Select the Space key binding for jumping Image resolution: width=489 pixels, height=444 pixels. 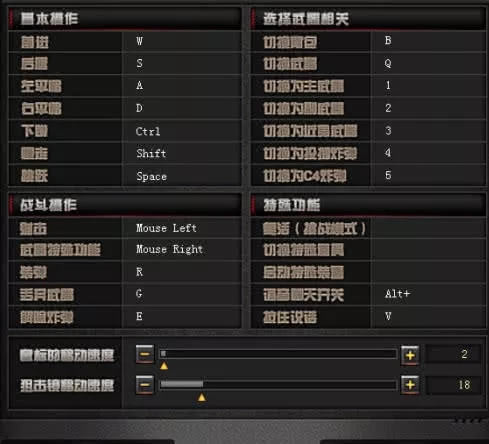181,176
